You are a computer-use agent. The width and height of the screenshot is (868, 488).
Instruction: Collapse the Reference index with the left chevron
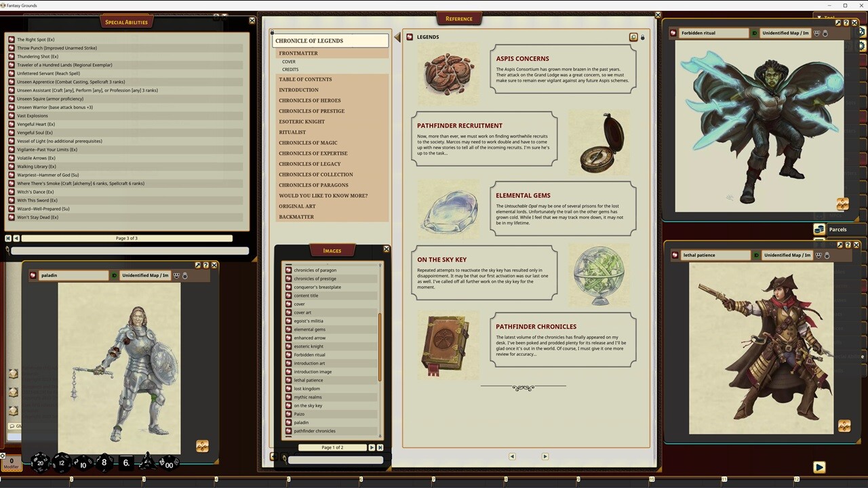pos(397,37)
